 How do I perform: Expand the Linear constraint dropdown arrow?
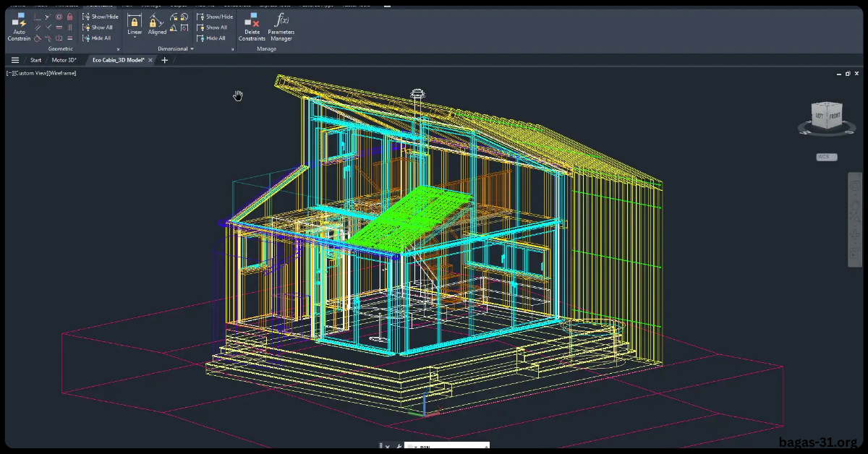click(135, 37)
